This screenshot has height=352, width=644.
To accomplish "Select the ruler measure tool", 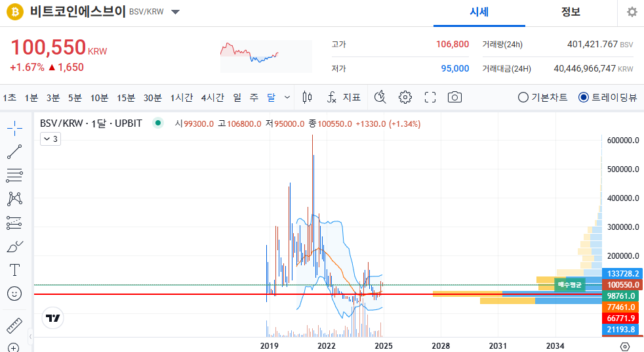I will [x=14, y=325].
